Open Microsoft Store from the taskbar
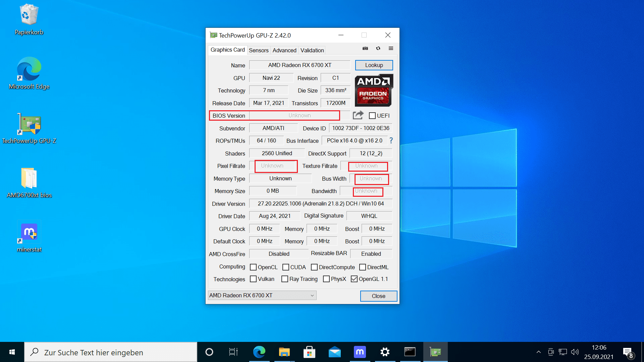This screenshot has width=644, height=362. pyautogui.click(x=309, y=352)
